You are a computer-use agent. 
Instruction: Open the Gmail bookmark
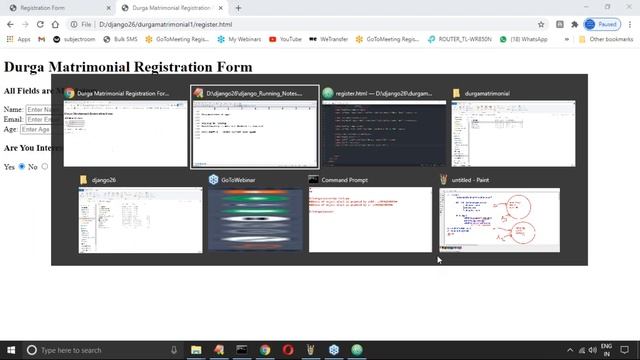point(42,39)
